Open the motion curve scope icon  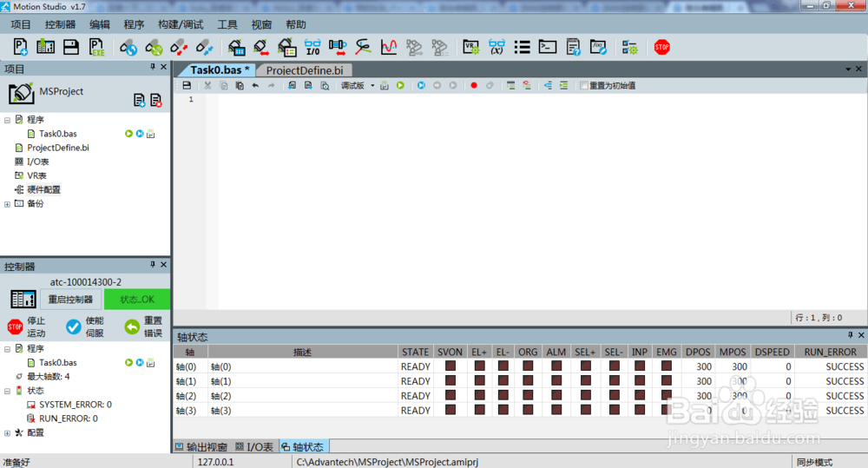[389, 47]
